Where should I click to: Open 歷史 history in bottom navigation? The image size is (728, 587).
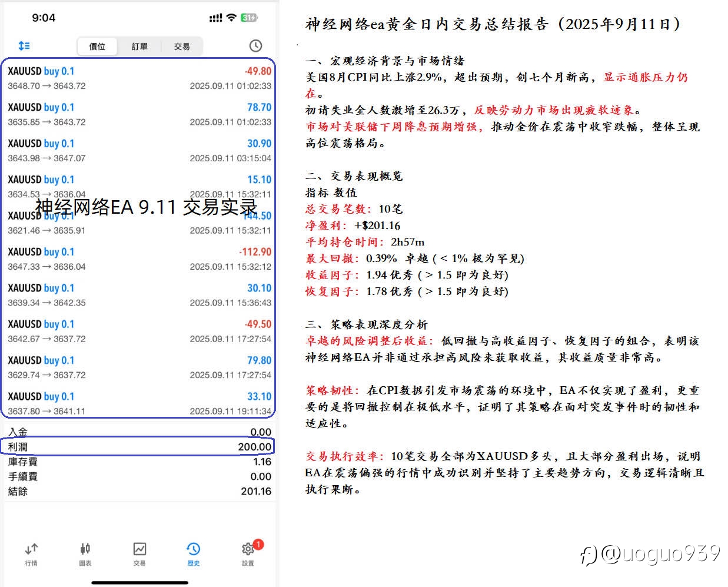pos(194,555)
